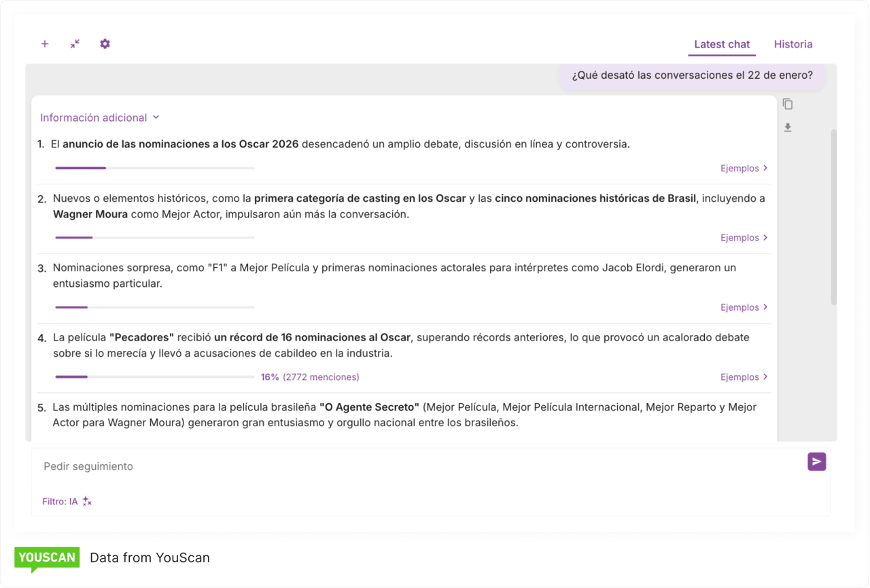Select the Latest chat tab
This screenshot has width=870, height=588.
pos(721,44)
